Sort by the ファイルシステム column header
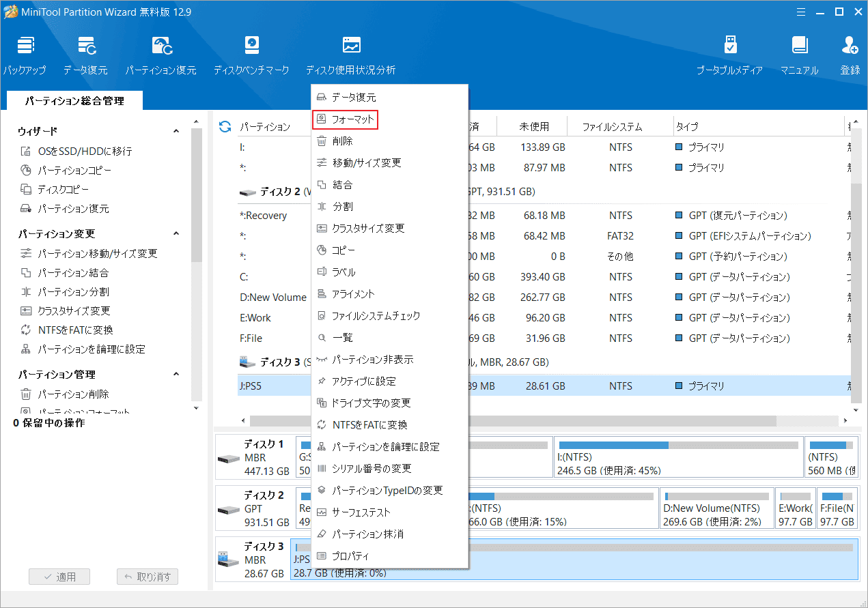This screenshot has width=868, height=608. tap(620, 126)
